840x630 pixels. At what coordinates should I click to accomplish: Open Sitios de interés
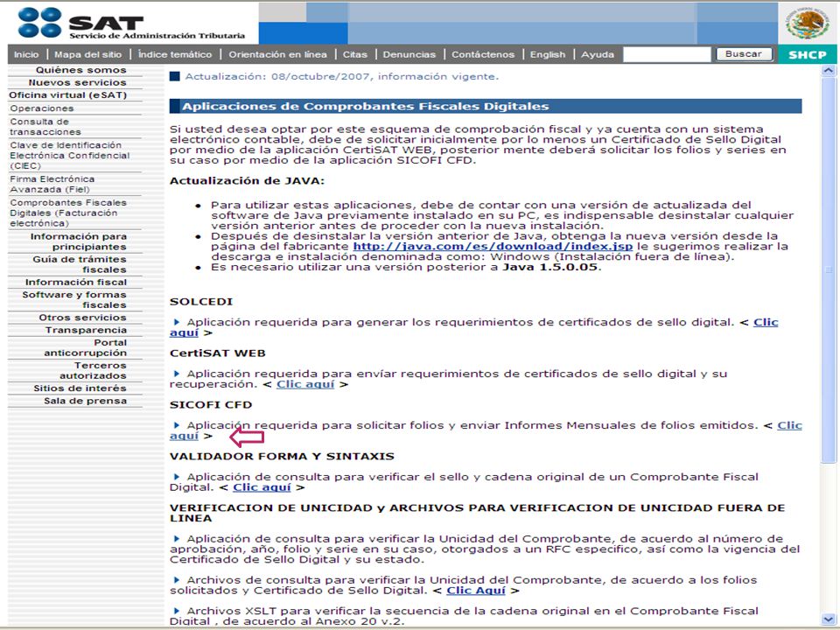[x=80, y=388]
